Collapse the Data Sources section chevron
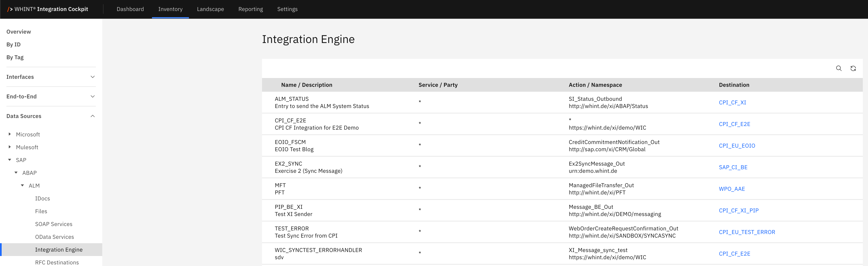868x266 pixels. [x=93, y=116]
